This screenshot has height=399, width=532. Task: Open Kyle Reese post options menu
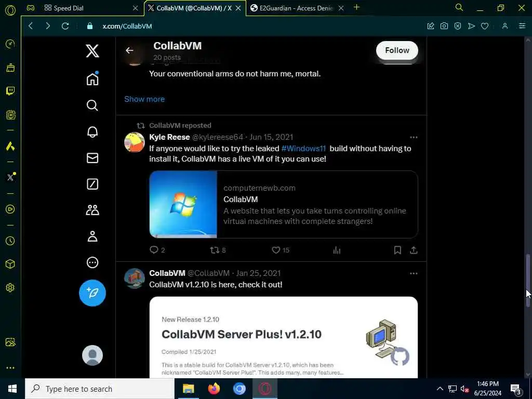click(413, 137)
